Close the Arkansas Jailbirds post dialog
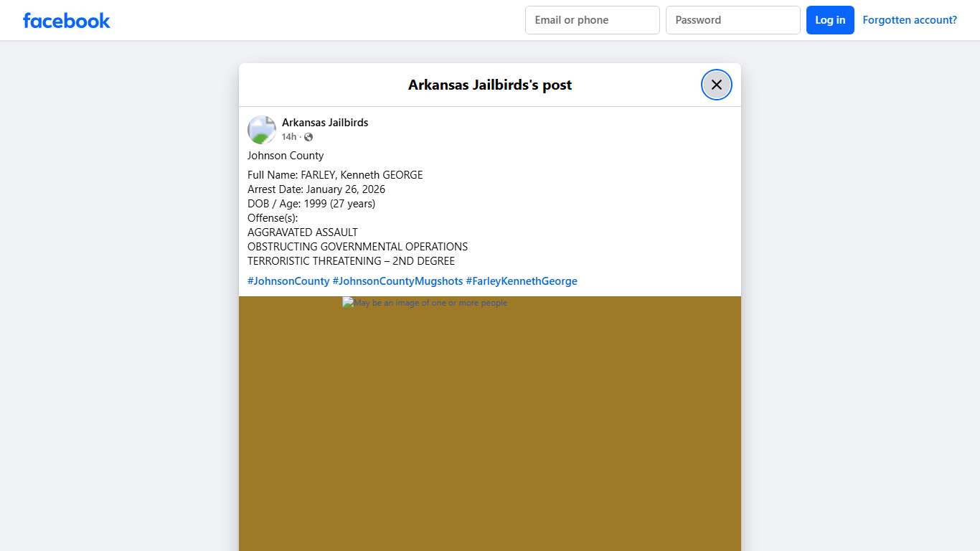This screenshot has width=980, height=551. pos(716,85)
